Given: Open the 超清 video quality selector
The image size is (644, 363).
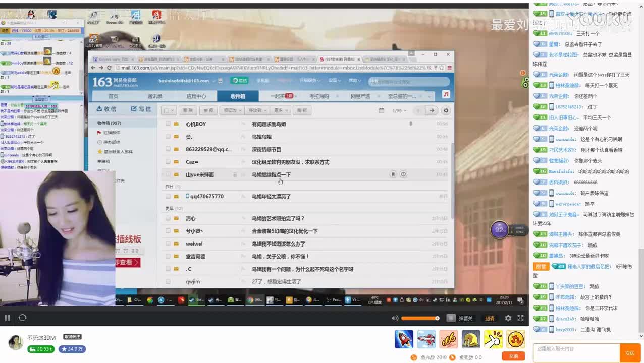Looking at the screenshot, I should (x=490, y=318).
